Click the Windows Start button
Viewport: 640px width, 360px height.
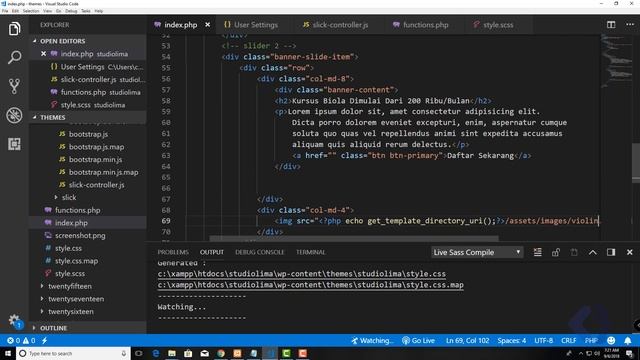click(7, 353)
